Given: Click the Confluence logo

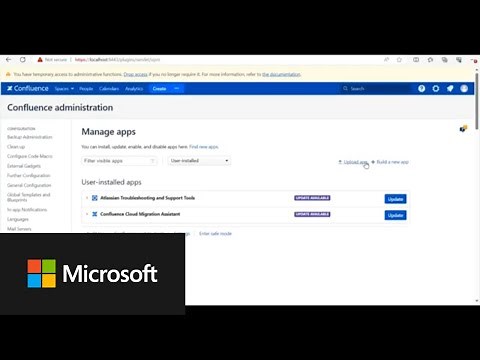Looking at the screenshot, I should click(x=28, y=88).
